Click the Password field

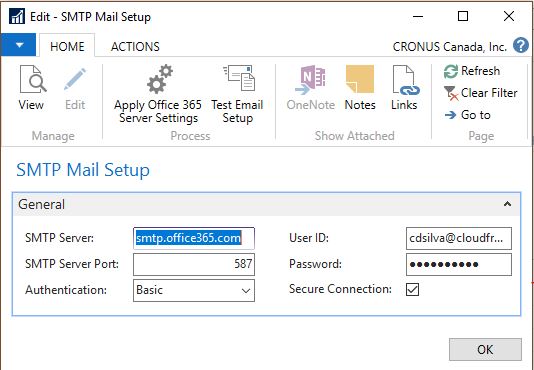click(459, 264)
